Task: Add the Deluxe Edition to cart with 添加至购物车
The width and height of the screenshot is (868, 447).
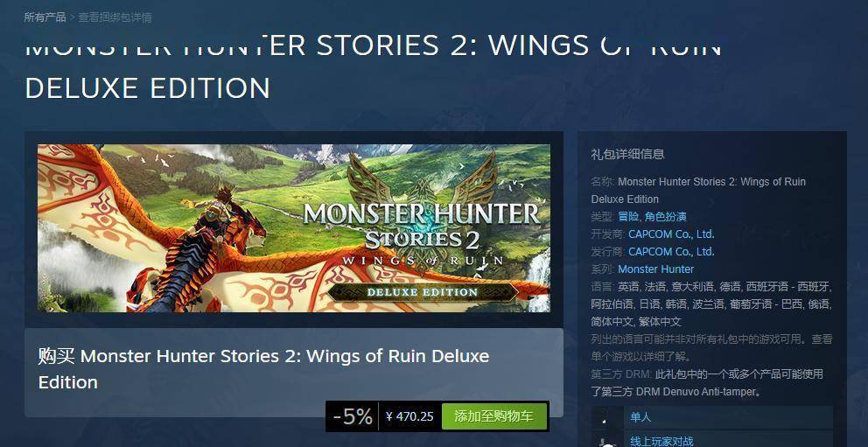Action: coord(493,416)
